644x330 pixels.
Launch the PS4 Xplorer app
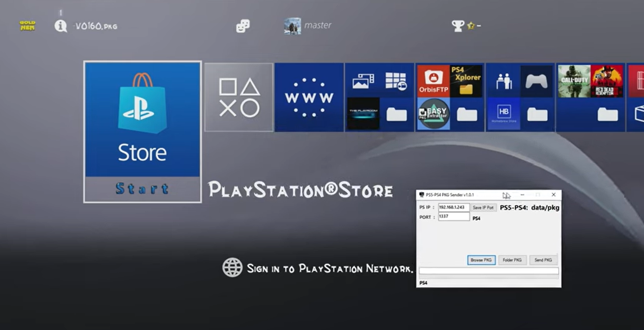(x=466, y=81)
